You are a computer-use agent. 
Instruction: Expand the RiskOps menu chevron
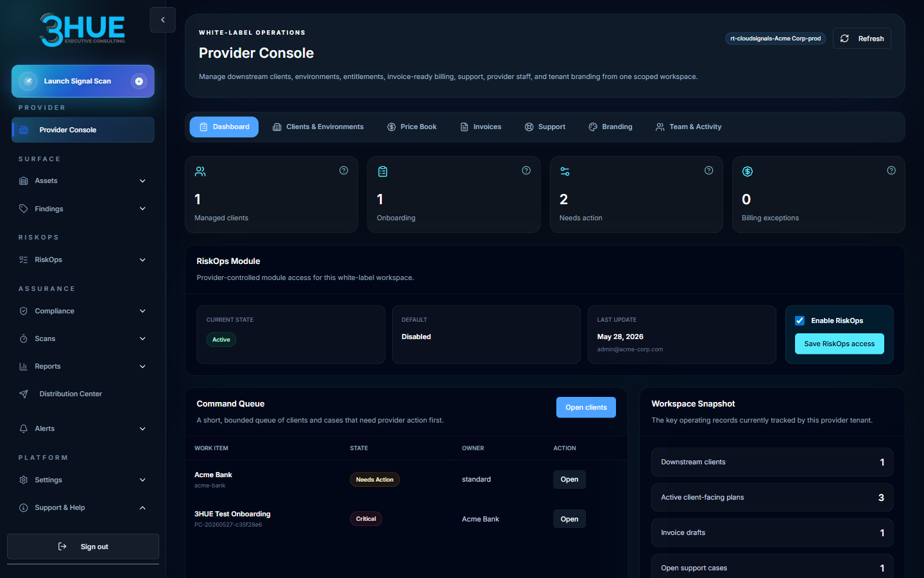pos(142,260)
